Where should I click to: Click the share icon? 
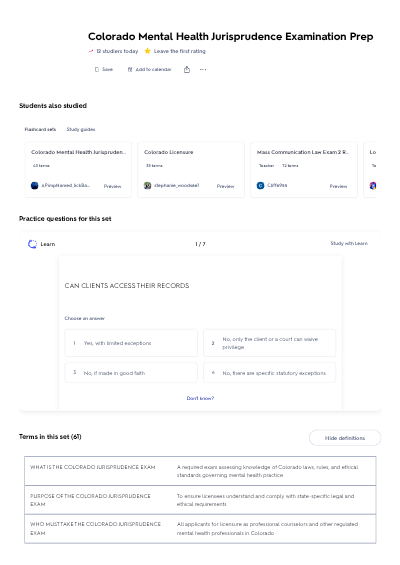point(187,70)
